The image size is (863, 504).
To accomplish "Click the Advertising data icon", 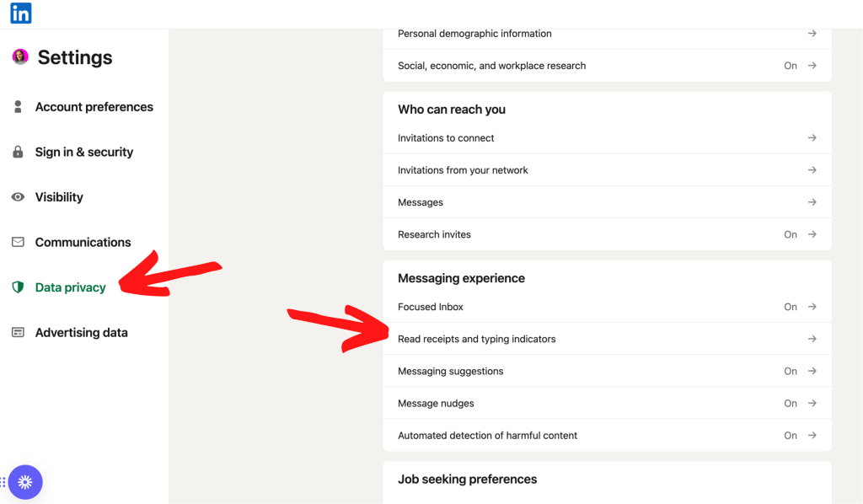I will point(19,332).
